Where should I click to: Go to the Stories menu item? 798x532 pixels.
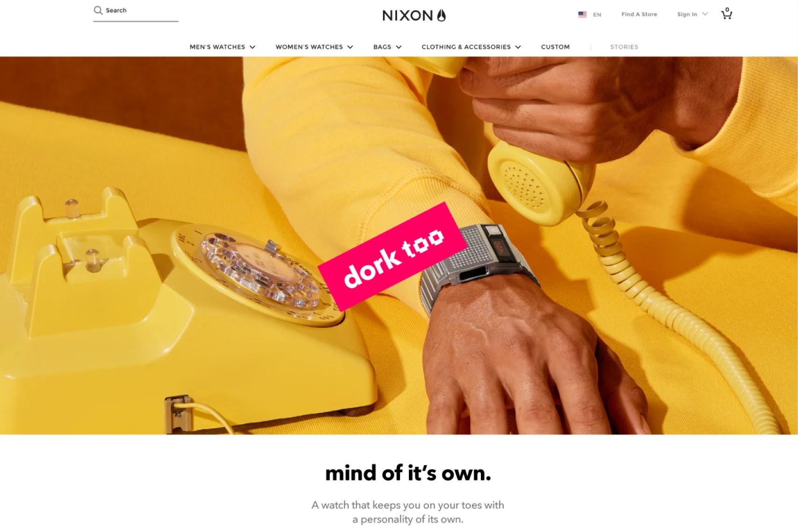(624, 47)
